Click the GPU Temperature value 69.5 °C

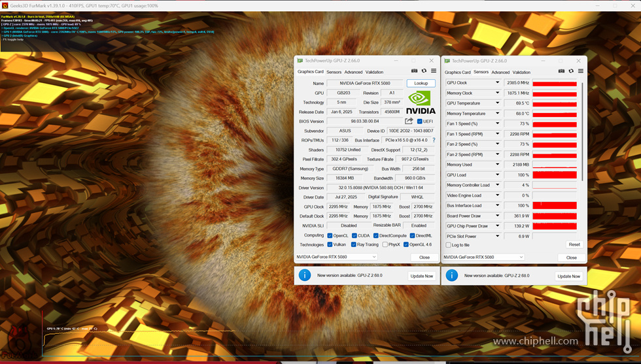click(517, 103)
